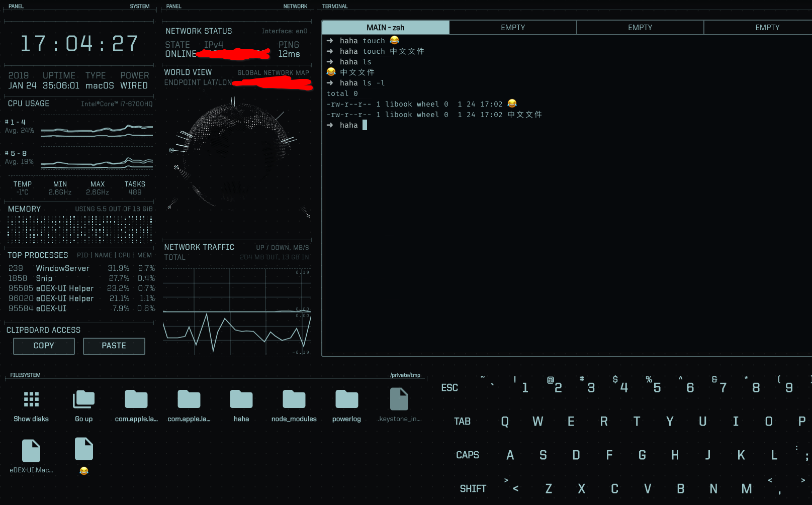This screenshot has height=505, width=812.
Task: Tap the L key on on-screen keyboard
Action: (x=774, y=455)
